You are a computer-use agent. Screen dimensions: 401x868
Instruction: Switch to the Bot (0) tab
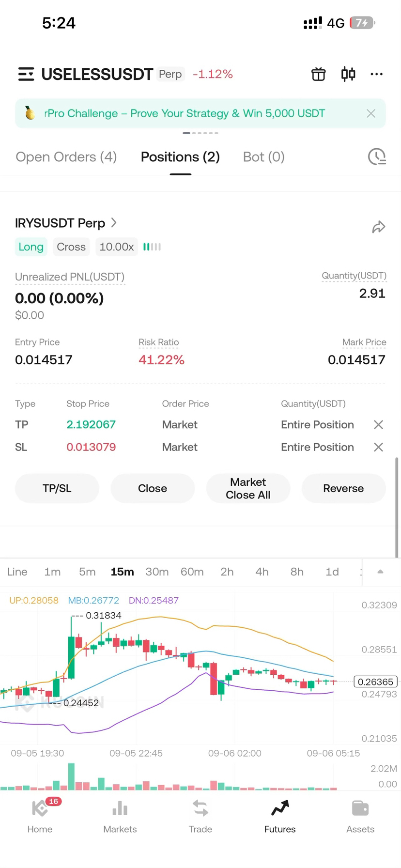click(x=263, y=157)
